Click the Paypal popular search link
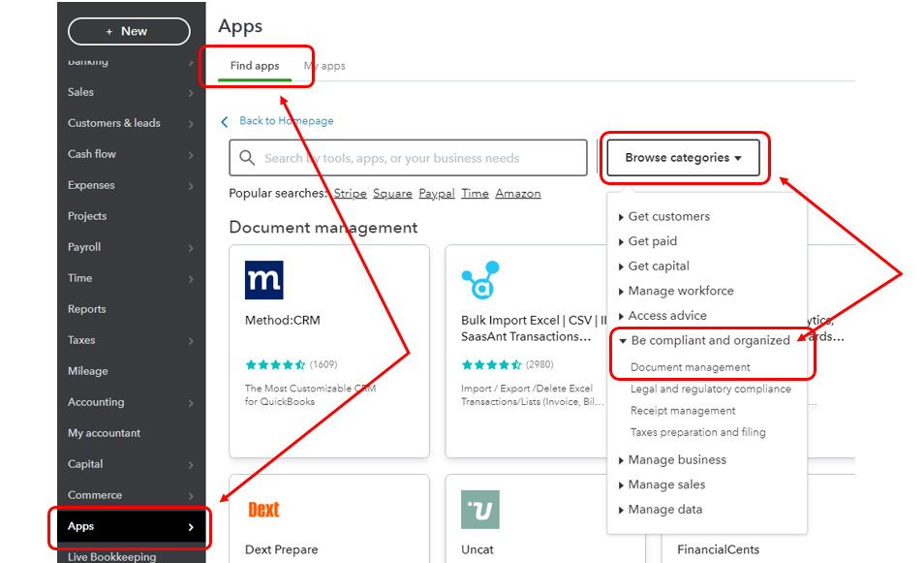Screen dimensions: 924x563 point(437,194)
